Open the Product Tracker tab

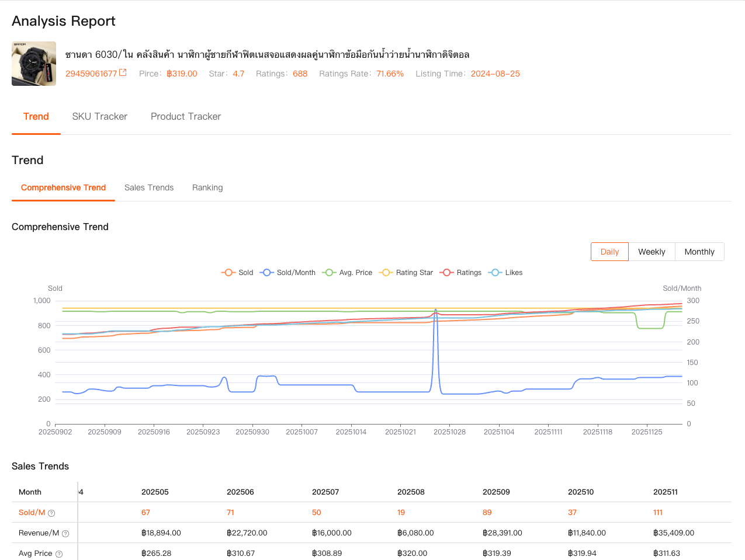coord(186,117)
